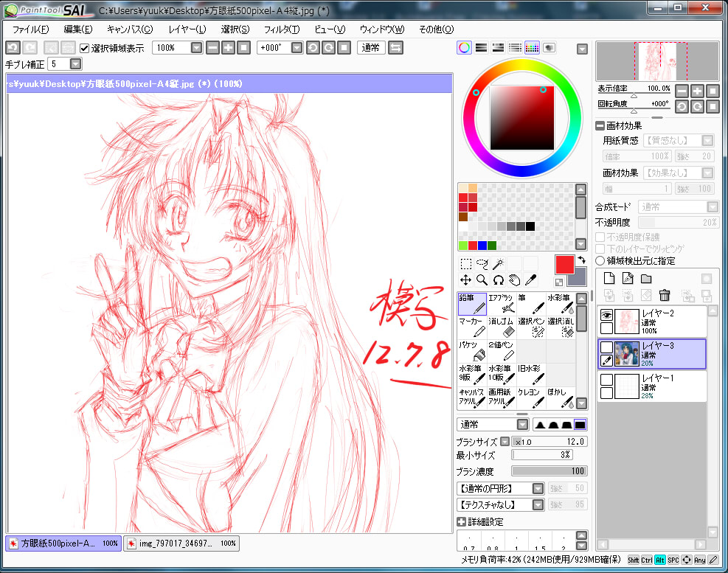Screen dimensions: 728x573
Task: Toggle the scratchpad panel display
Action: tap(550, 48)
